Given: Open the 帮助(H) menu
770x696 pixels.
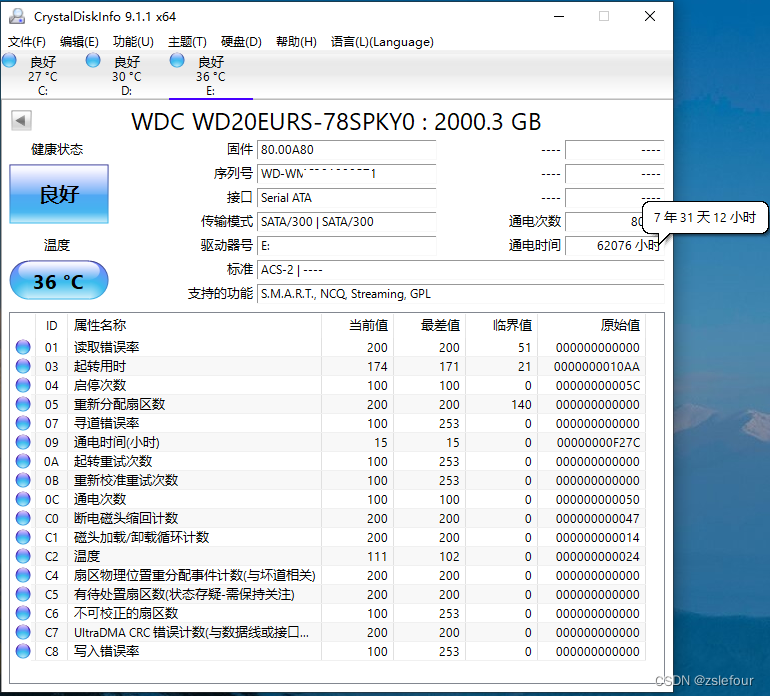Looking at the screenshot, I should [x=296, y=42].
